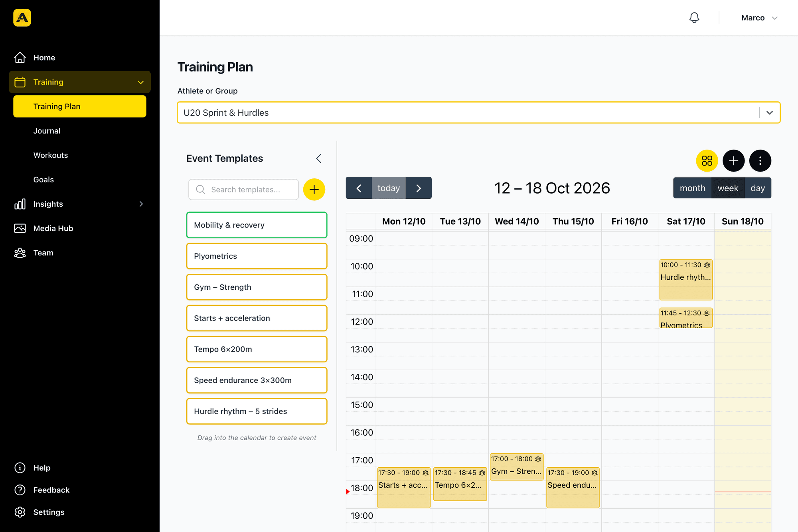This screenshot has height=532, width=798.
Task: Click the today button
Action: click(389, 188)
